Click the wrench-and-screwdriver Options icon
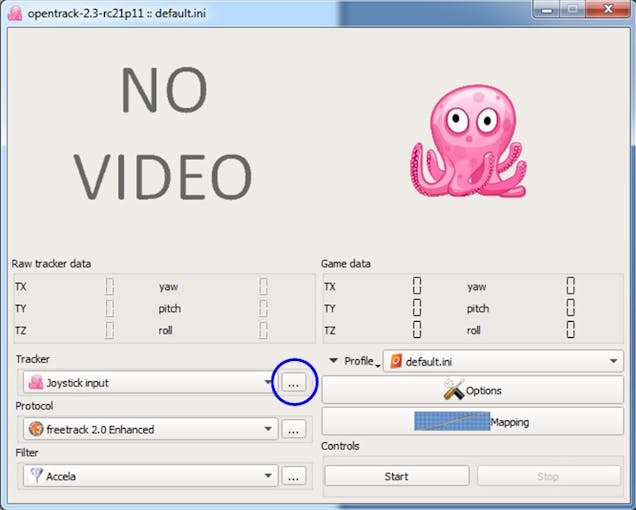636x510 pixels. point(453,390)
